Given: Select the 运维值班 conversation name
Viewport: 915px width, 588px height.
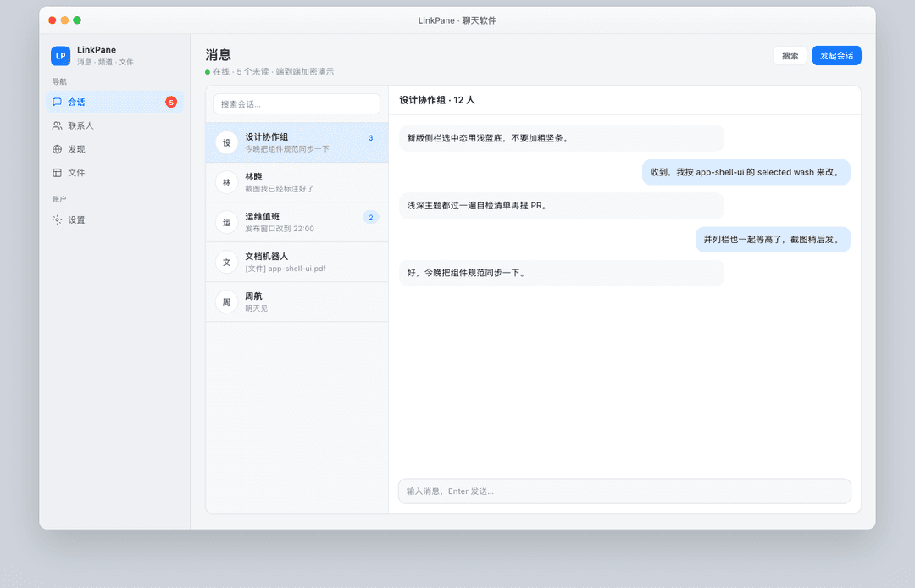Looking at the screenshot, I should click(263, 216).
